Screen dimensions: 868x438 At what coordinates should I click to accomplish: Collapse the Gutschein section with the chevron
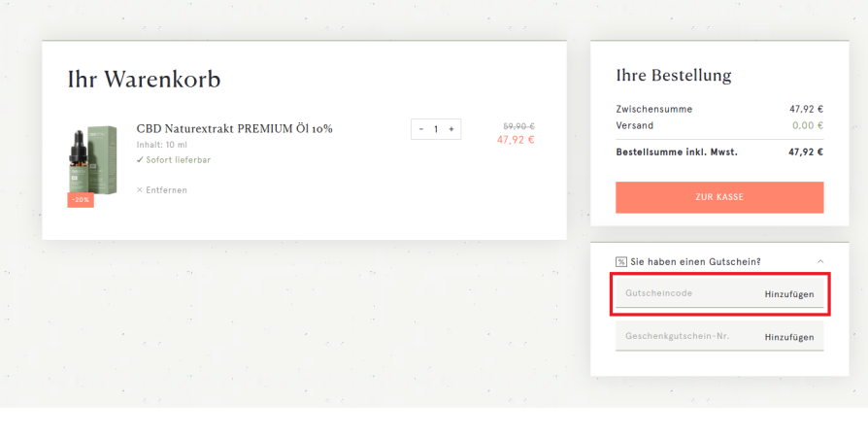[x=820, y=261]
